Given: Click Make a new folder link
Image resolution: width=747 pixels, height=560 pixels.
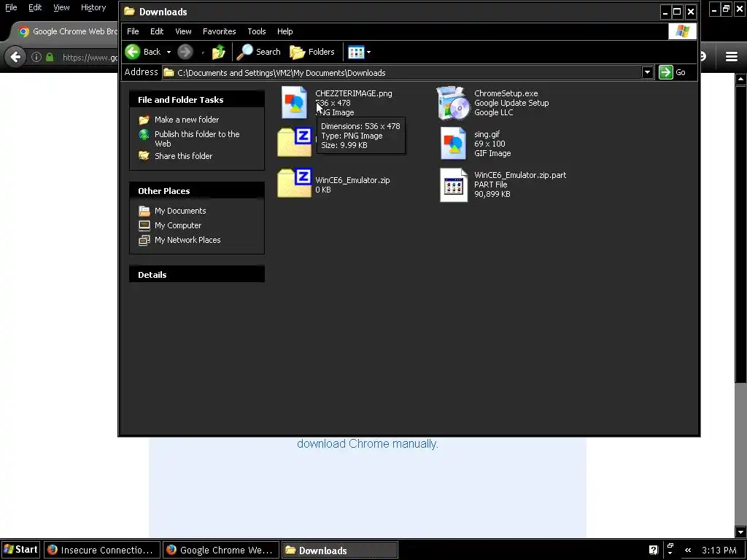Looking at the screenshot, I should point(187,120).
